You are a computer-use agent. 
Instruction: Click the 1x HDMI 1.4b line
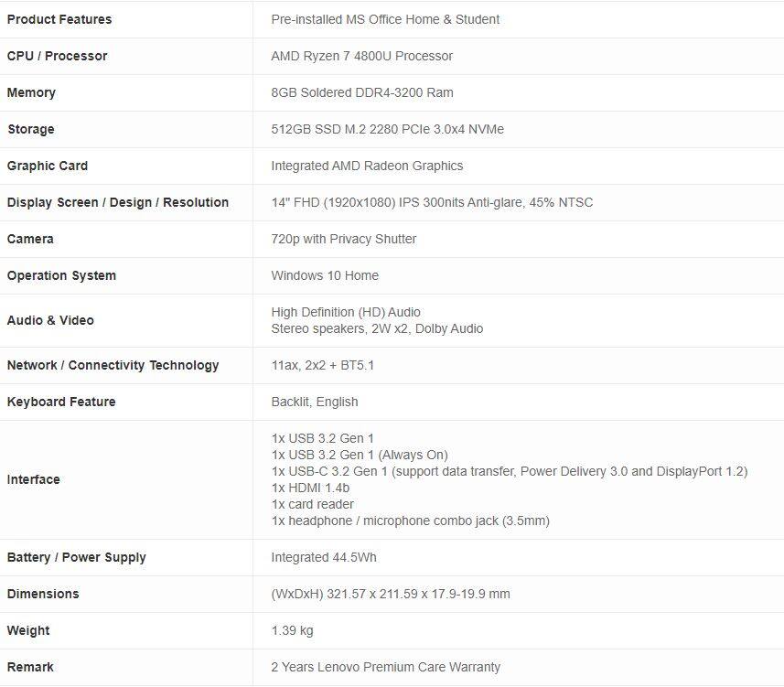click(x=312, y=488)
